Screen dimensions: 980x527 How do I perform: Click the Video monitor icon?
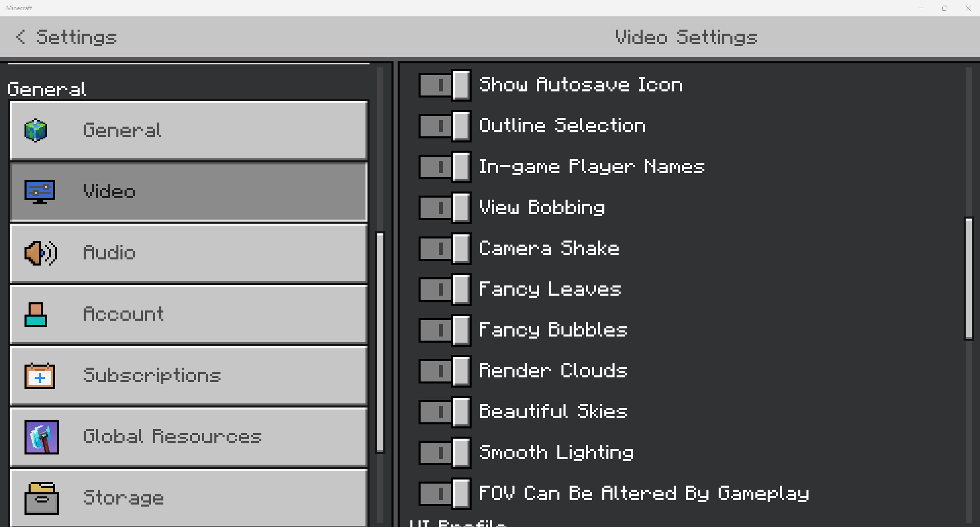point(40,191)
